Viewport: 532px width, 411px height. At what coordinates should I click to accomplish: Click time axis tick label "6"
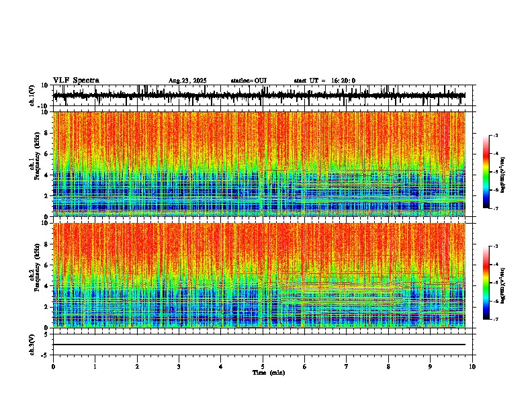[305, 367]
